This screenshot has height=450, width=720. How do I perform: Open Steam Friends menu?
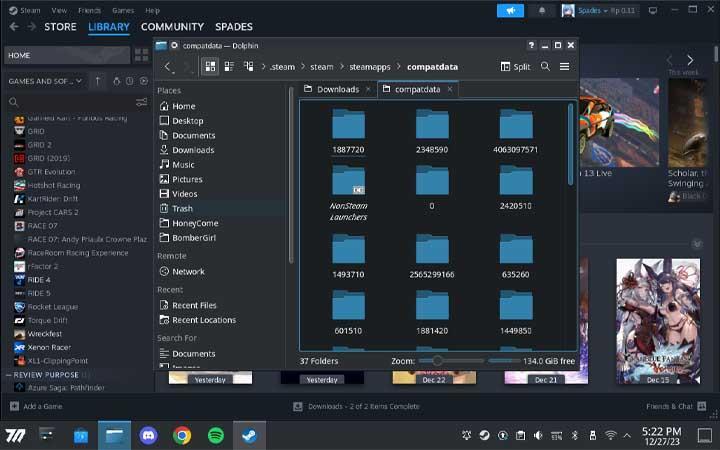89,10
